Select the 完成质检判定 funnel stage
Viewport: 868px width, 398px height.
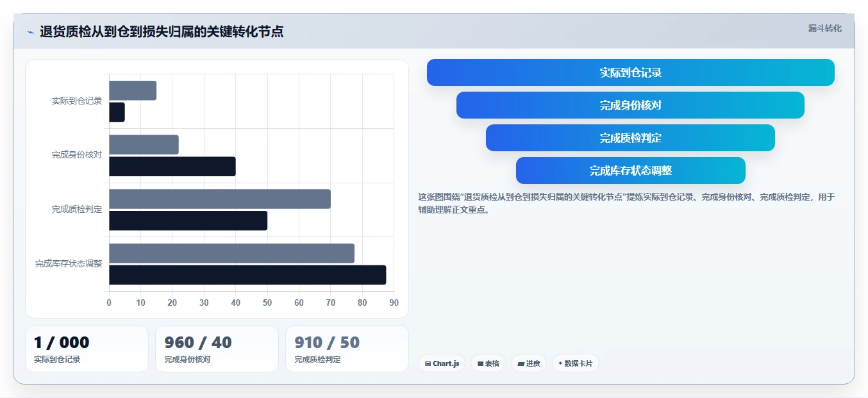pyautogui.click(x=631, y=138)
